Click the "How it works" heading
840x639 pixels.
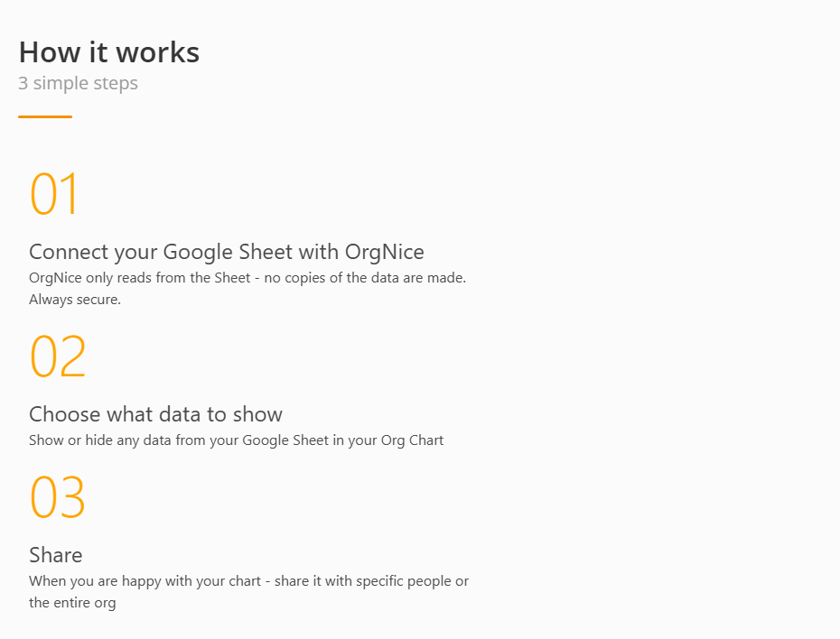[109, 52]
